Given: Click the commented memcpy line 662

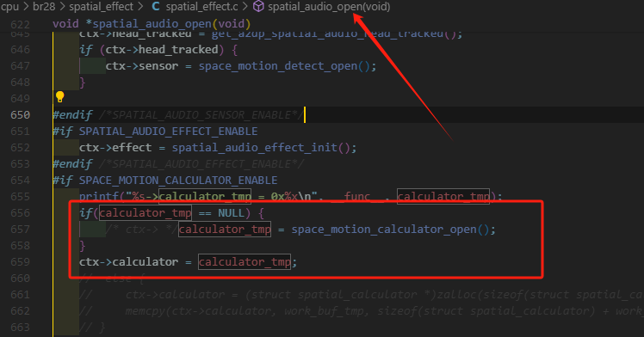Looking at the screenshot, I should pyautogui.click(x=362, y=311).
